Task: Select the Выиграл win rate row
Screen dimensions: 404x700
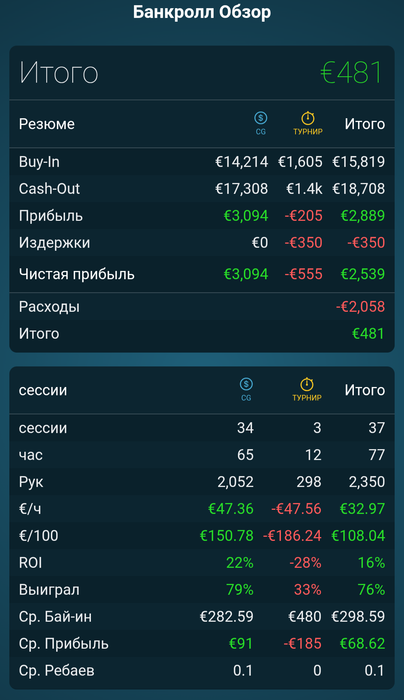Action: point(202,589)
